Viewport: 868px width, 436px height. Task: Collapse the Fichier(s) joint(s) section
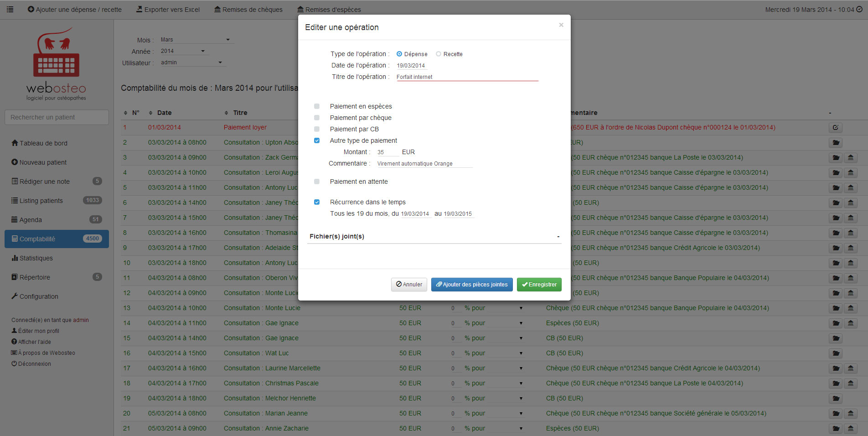[x=558, y=237]
